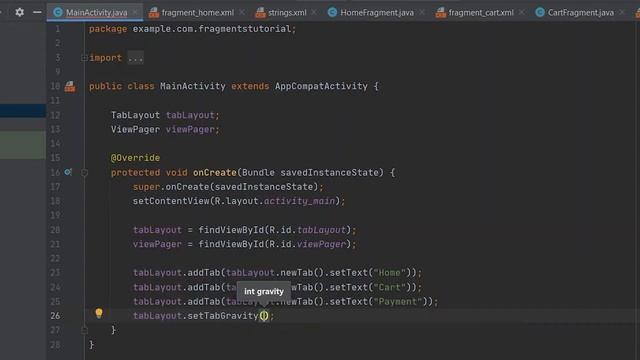
Task: Click the 'int gravity' parameter hint popup
Action: (x=264, y=291)
